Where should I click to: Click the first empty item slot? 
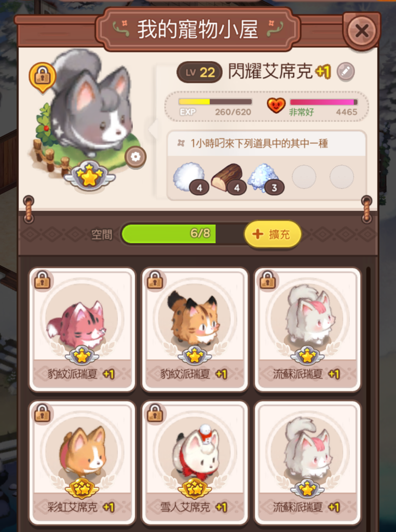click(304, 177)
